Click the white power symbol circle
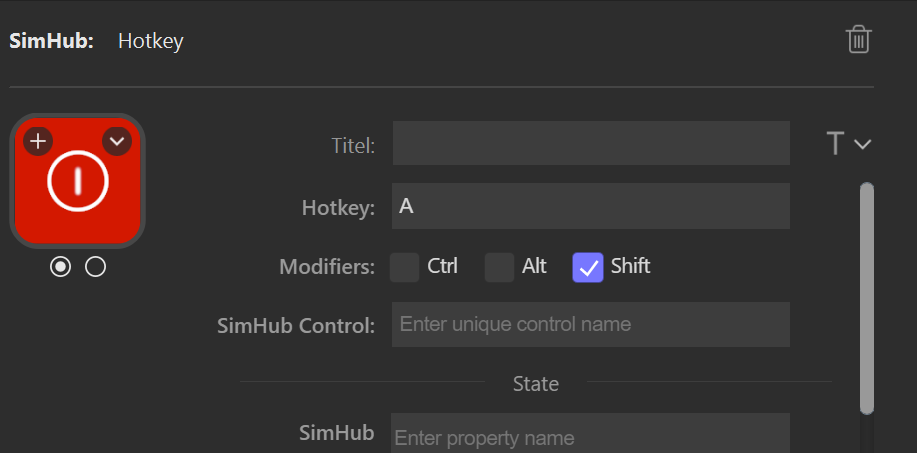Image resolution: width=917 pixels, height=453 pixels. 78,181
